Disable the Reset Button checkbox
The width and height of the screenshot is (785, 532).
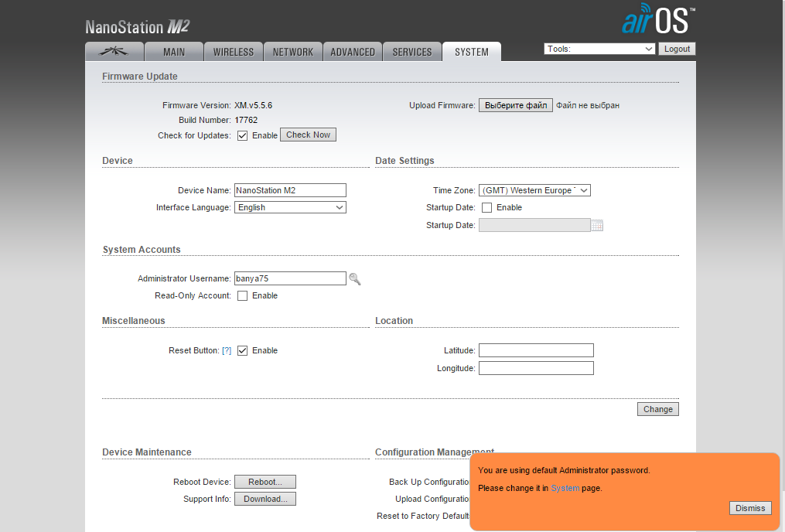point(242,350)
